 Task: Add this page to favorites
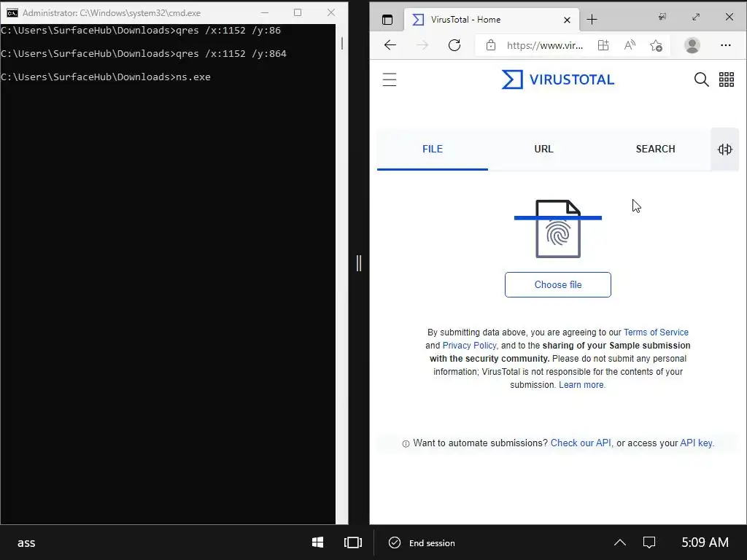click(656, 45)
